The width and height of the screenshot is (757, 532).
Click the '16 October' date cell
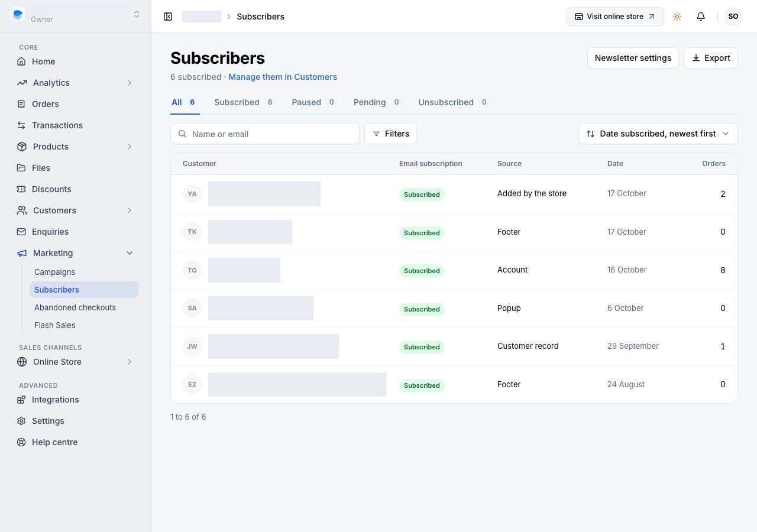[627, 270]
